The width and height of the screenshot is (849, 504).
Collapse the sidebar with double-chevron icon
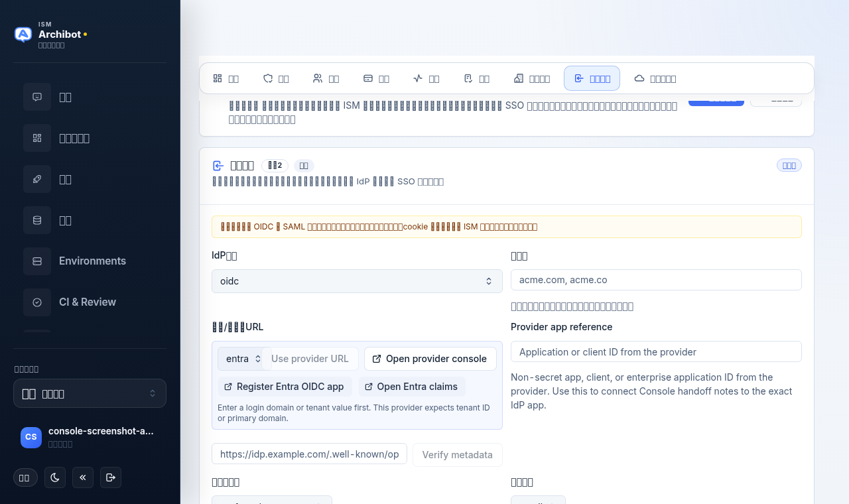click(83, 477)
